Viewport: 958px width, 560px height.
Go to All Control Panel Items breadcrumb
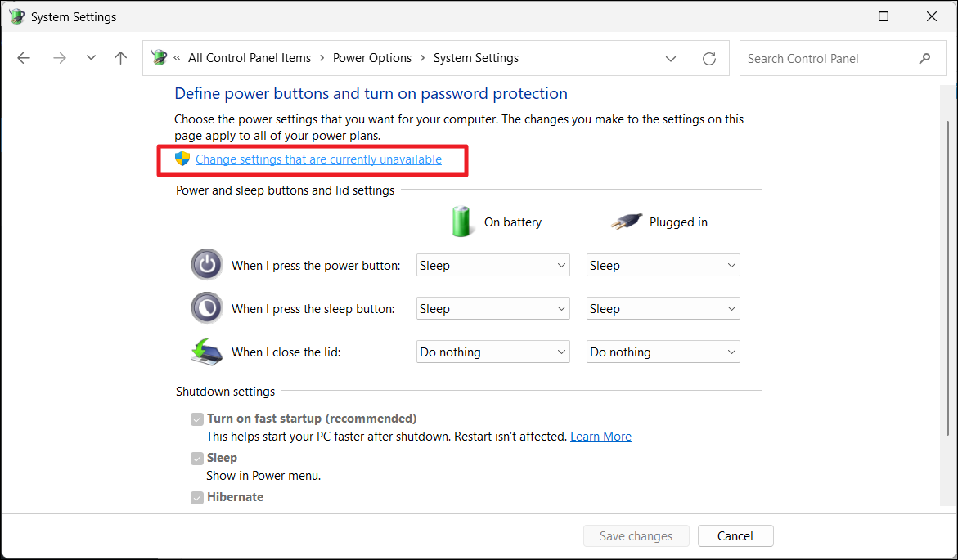click(250, 58)
